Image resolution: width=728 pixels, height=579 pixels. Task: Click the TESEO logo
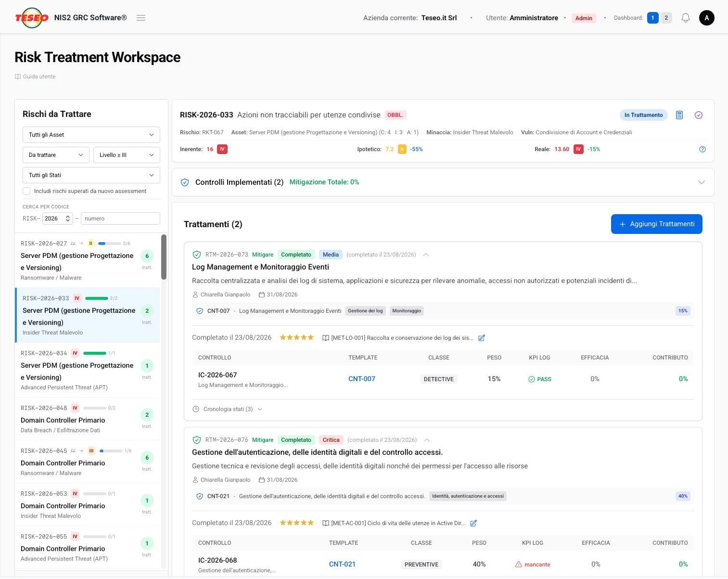32,18
